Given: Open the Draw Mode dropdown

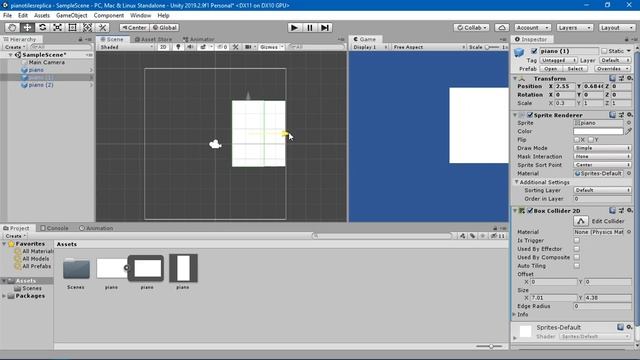Looking at the screenshot, I should pyautogui.click(x=602, y=148).
